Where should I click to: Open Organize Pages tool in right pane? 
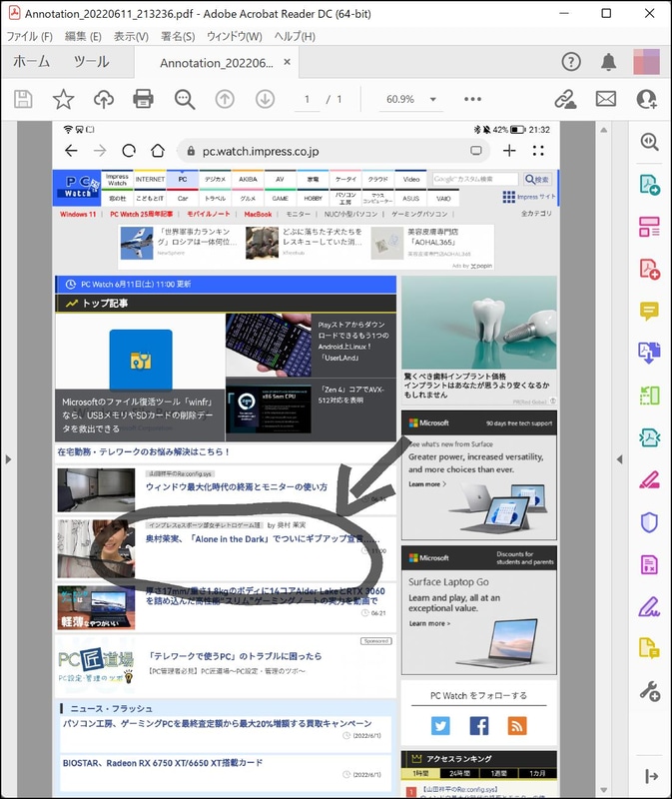pos(649,227)
